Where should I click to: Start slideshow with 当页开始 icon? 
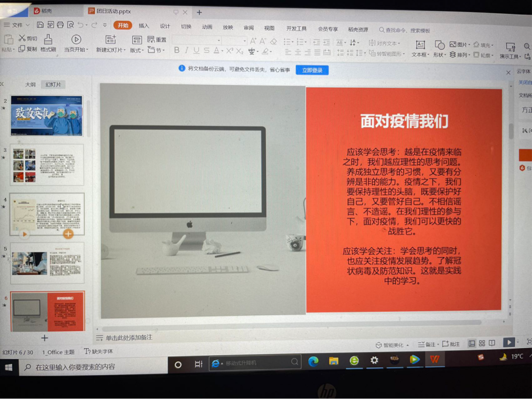point(76,40)
